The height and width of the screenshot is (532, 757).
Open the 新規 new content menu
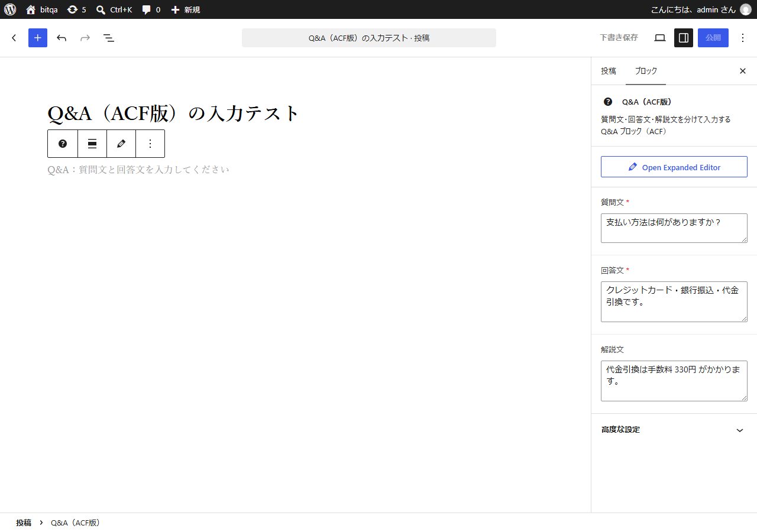185,9
